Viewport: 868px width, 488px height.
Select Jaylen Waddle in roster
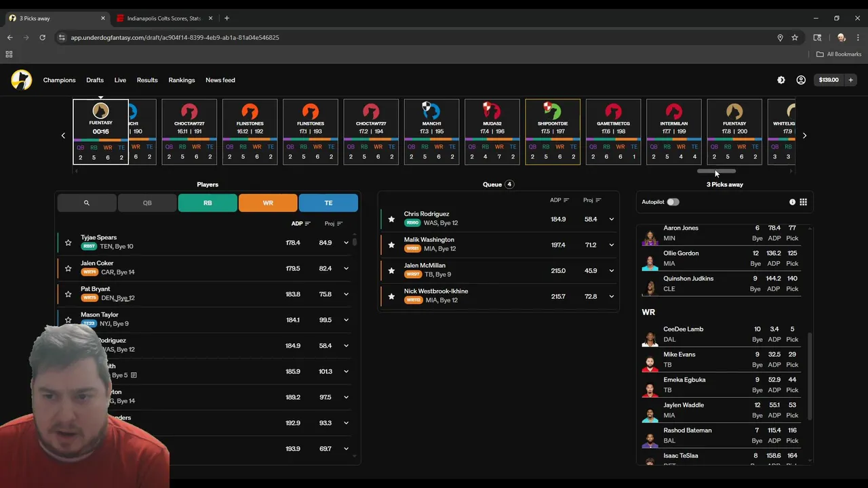(x=722, y=410)
